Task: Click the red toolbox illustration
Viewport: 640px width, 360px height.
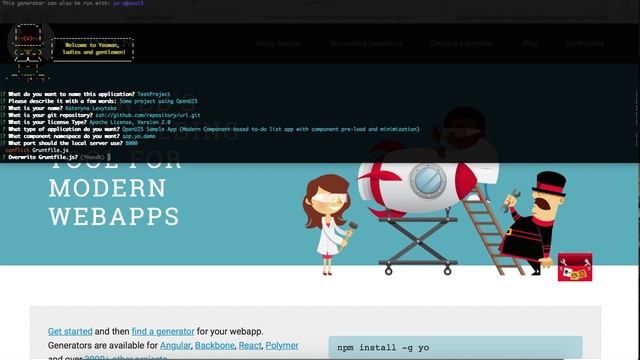Action: click(x=575, y=267)
